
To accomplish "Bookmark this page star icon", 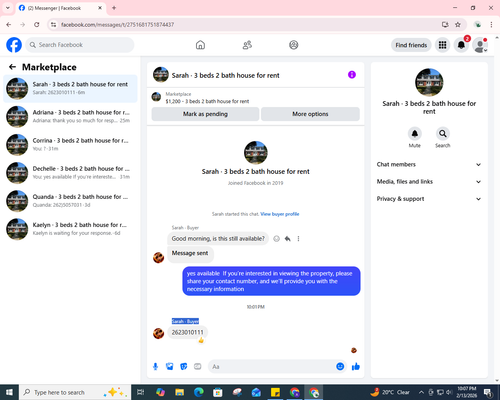I will point(458,25).
